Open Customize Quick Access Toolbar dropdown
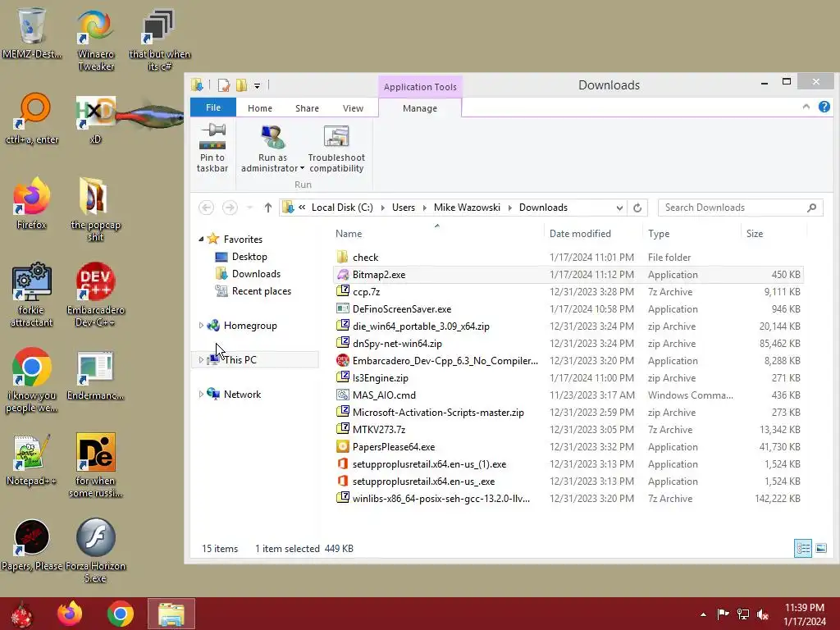This screenshot has width=840, height=630. tap(257, 85)
